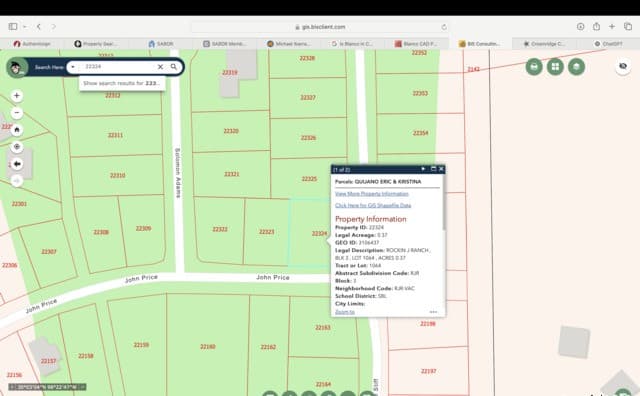The height and width of the screenshot is (396, 640).
Task: Click the 'Property Information' heading in popup
Action: (x=371, y=219)
